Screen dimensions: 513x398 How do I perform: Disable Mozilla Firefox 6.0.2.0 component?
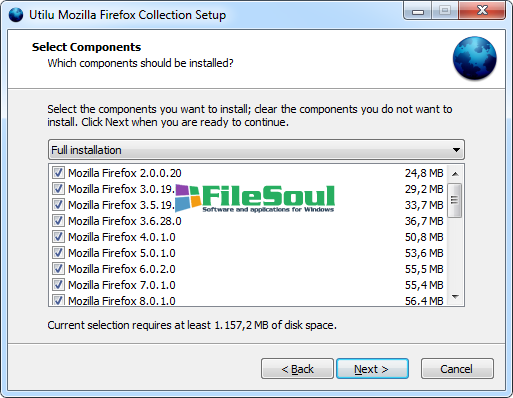tap(58, 269)
